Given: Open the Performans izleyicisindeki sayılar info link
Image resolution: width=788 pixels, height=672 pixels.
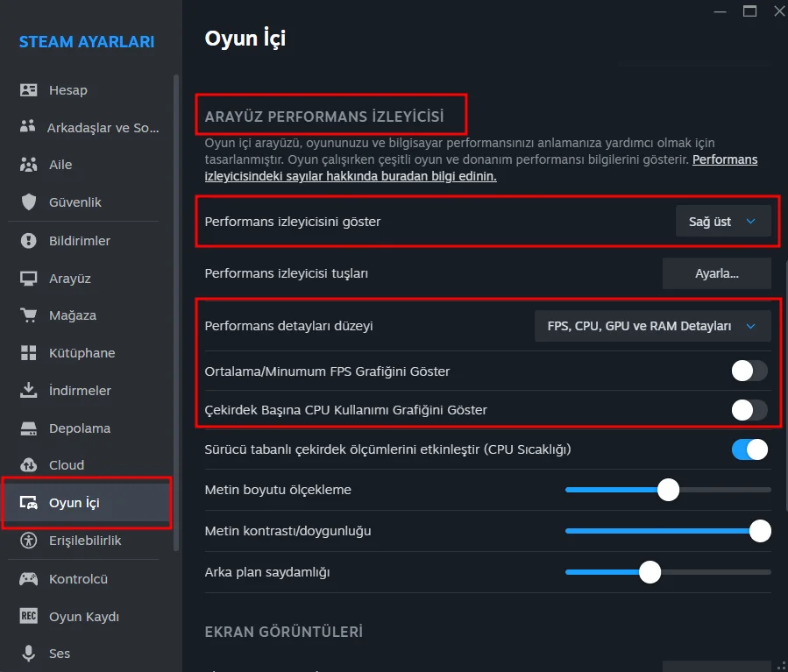Looking at the screenshot, I should (x=724, y=160).
